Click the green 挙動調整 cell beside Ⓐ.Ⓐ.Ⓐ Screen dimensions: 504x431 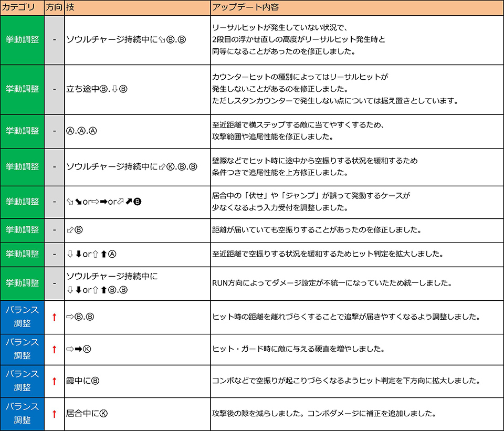(22, 131)
